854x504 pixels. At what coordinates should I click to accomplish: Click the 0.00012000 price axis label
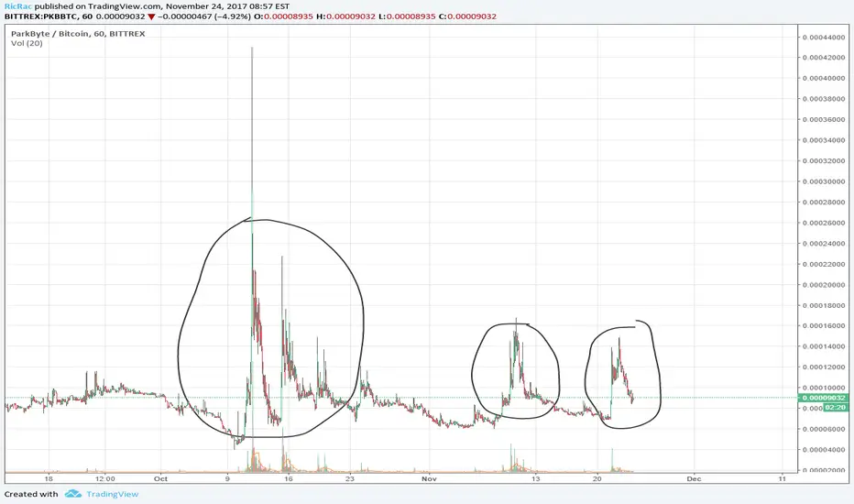click(x=824, y=367)
